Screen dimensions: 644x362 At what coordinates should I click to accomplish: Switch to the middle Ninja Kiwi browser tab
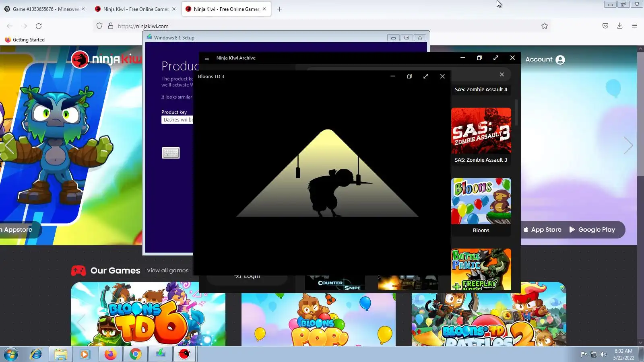(x=135, y=9)
